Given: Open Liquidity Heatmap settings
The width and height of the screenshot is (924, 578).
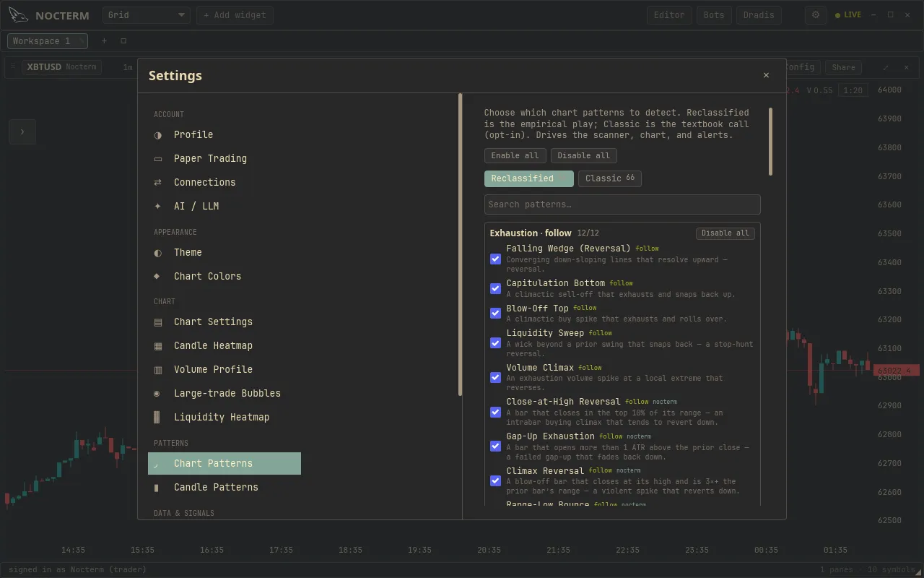Looking at the screenshot, I should coord(225,417).
